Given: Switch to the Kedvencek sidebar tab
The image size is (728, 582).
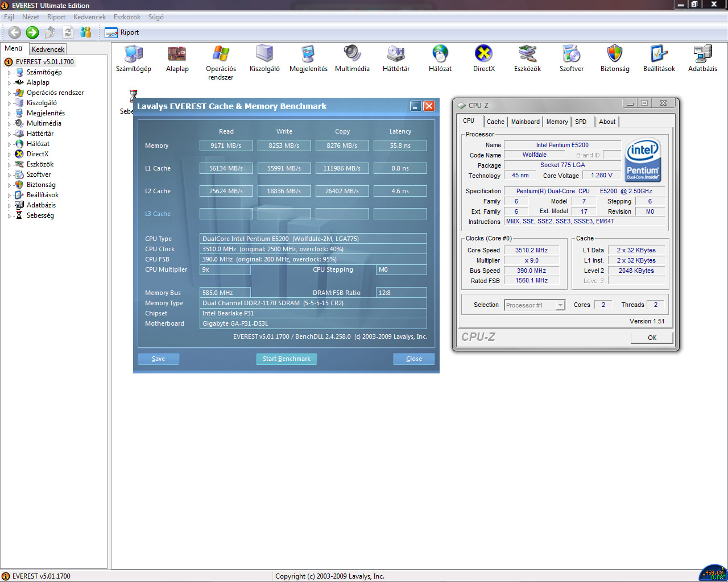Looking at the screenshot, I should click(48, 49).
